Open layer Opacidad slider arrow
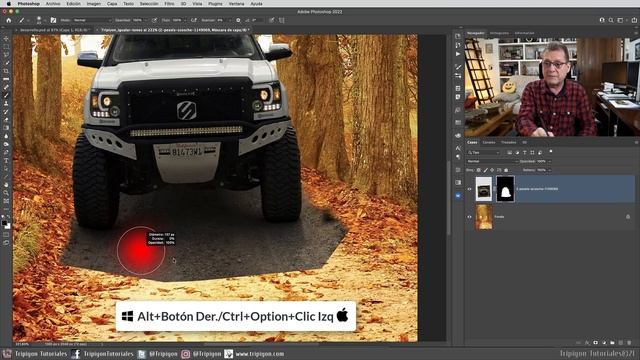Viewport: 640px width, 360px height. (549, 161)
